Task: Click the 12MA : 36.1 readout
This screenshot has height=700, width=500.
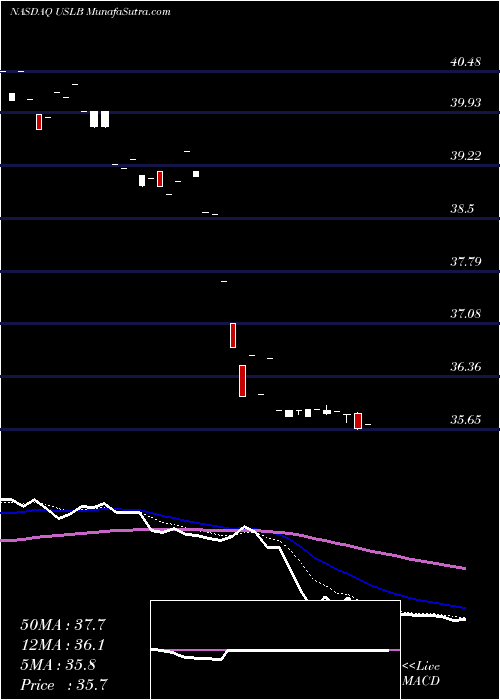Action: 63,645
